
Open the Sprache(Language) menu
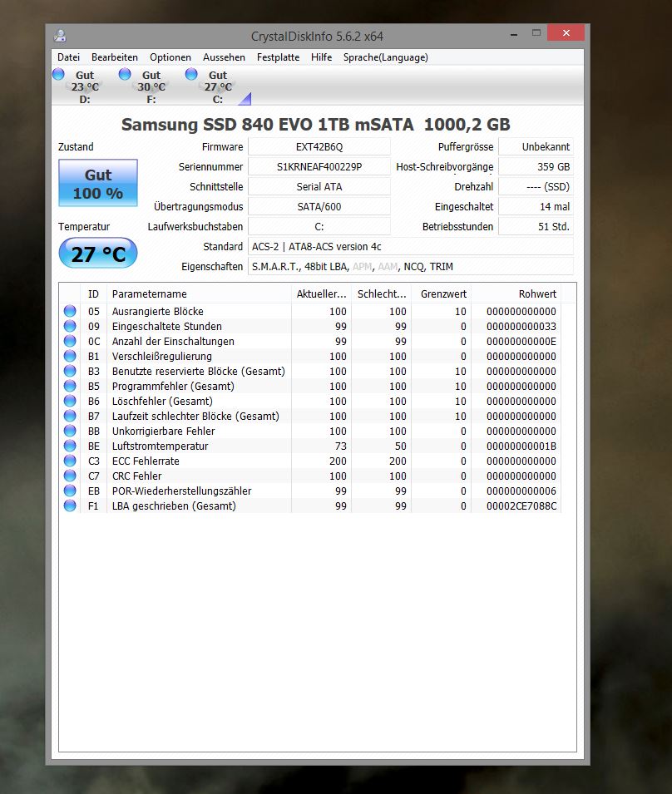[385, 57]
